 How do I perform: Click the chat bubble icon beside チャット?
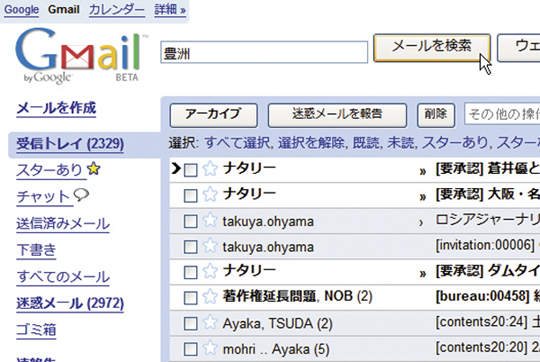(81, 195)
